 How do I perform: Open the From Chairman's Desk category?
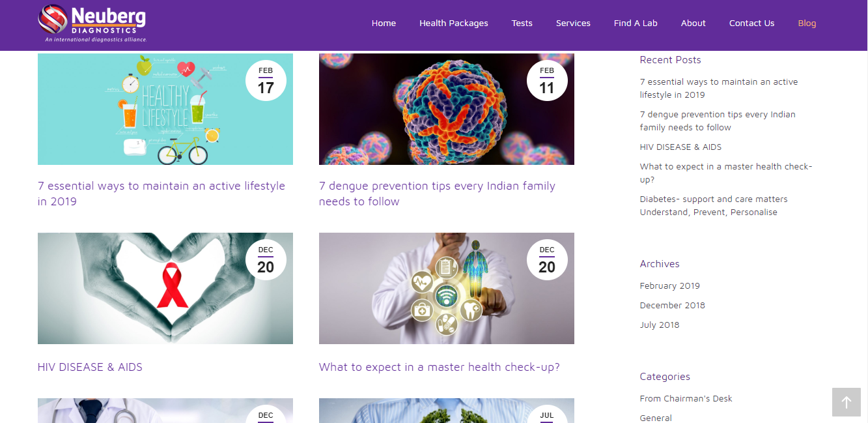coord(686,398)
